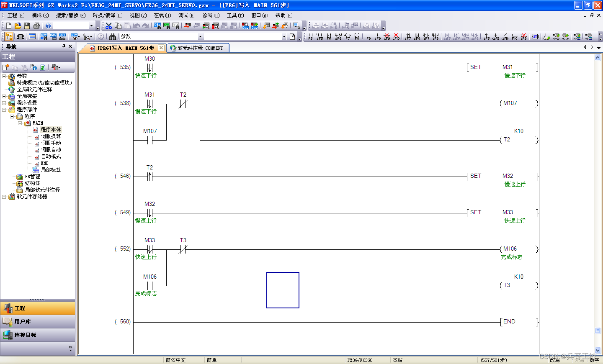This screenshot has height=364, width=603.
Task: Insert application instruction with the F8 icon
Action: pyautogui.click(x=357, y=36)
